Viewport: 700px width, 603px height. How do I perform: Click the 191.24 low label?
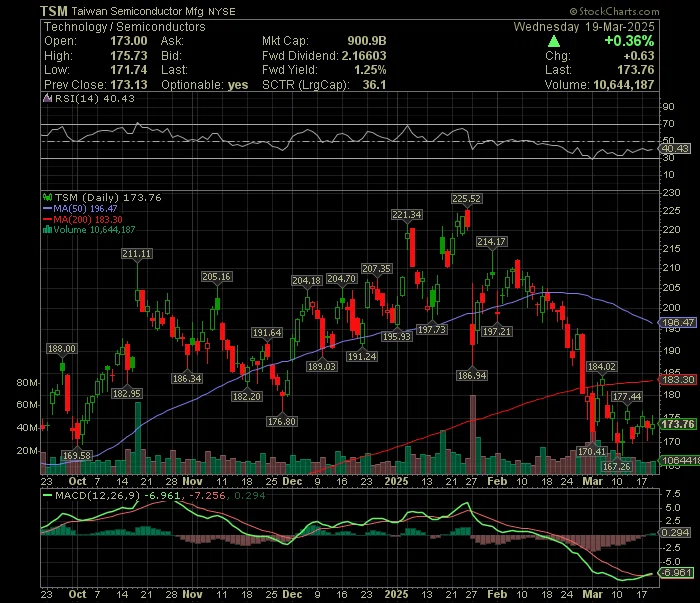point(362,356)
